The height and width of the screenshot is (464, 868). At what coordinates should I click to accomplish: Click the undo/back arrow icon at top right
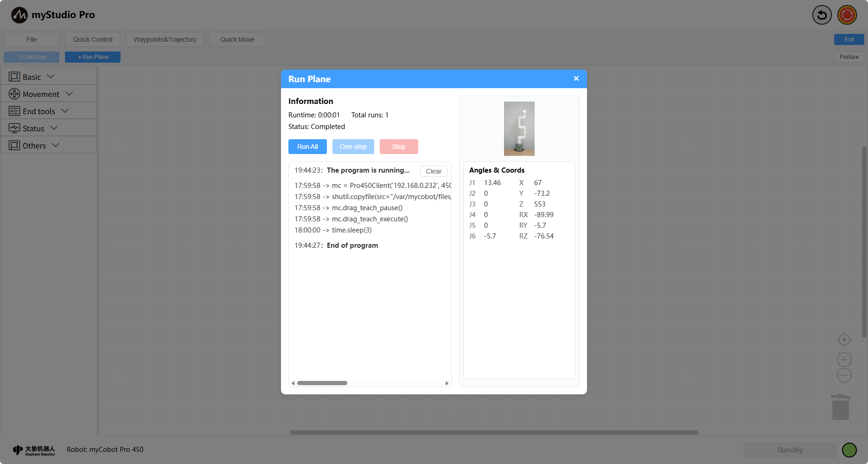pos(822,15)
